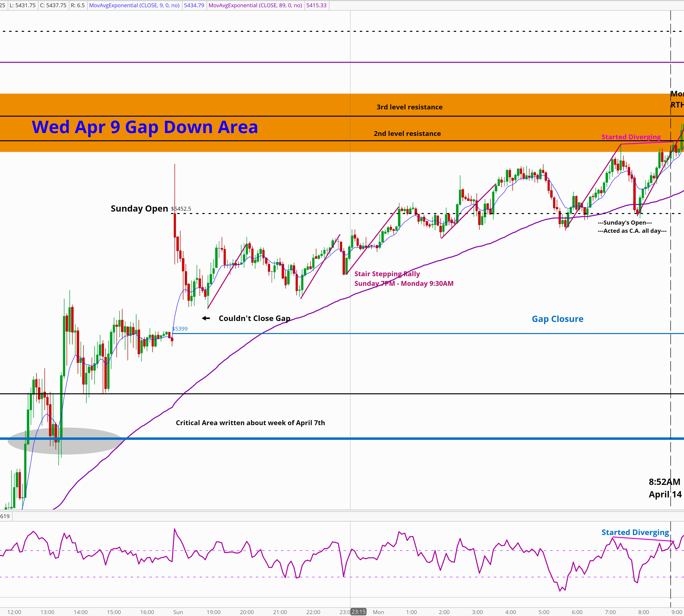
Task: Click the '2nd level resistance' annotation
Action: pyautogui.click(x=407, y=133)
